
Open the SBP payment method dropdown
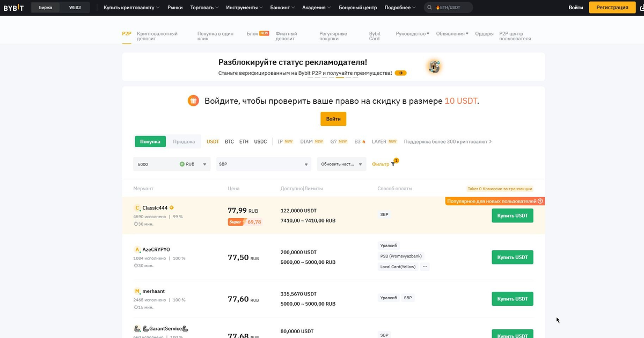(264, 164)
